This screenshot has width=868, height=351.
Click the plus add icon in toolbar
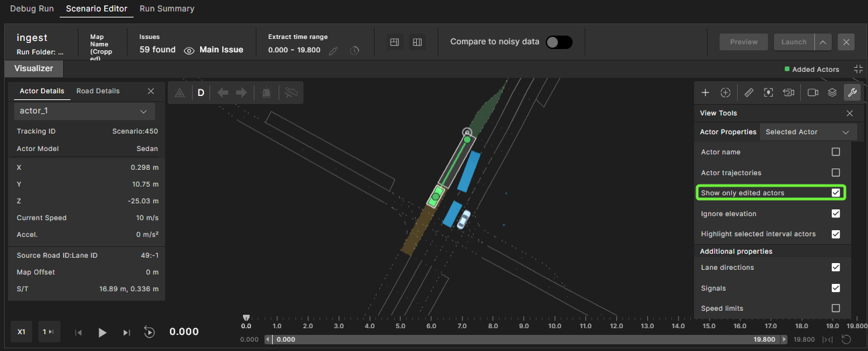pos(705,93)
